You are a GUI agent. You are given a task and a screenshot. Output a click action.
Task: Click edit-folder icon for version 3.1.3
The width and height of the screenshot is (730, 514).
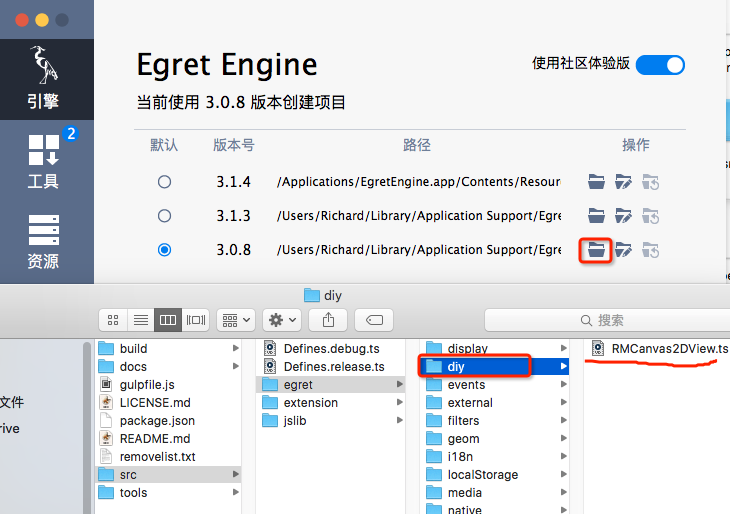623,216
